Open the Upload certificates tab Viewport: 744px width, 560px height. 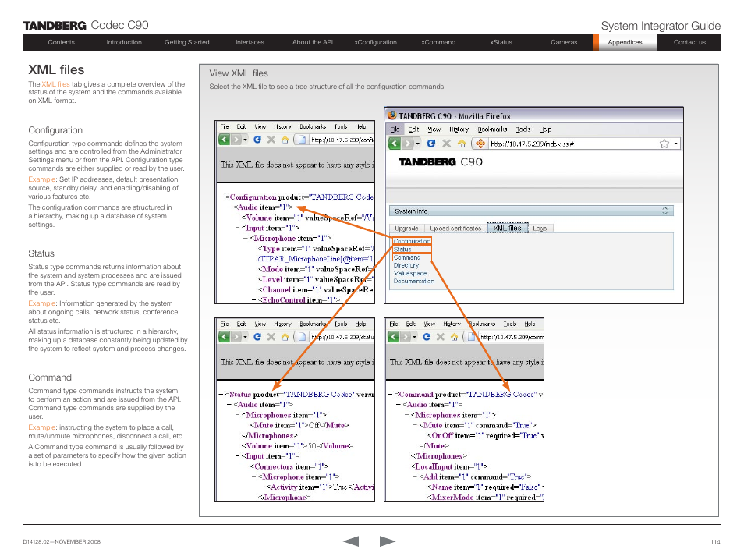click(x=455, y=229)
